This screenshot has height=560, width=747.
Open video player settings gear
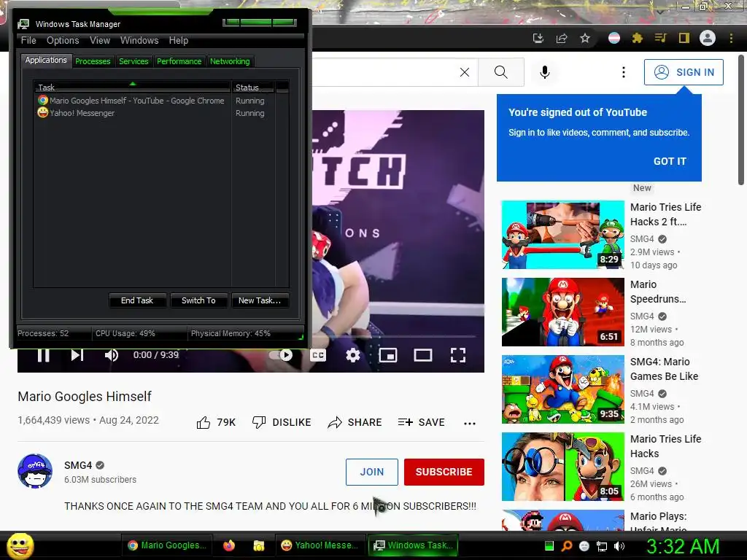click(x=353, y=355)
